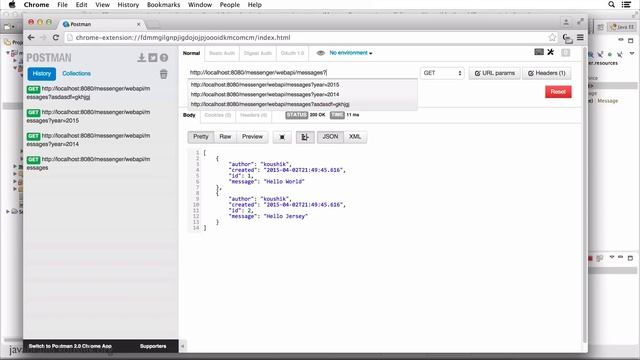
Task: Click the keyboard shortcuts icon
Action: 539,52
